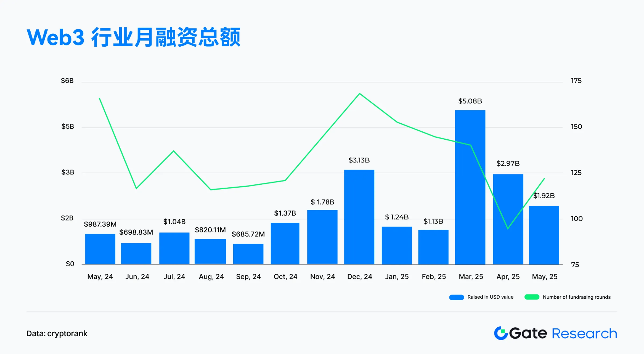
Task: Select the May, 24 axis label
Action: 100,276
